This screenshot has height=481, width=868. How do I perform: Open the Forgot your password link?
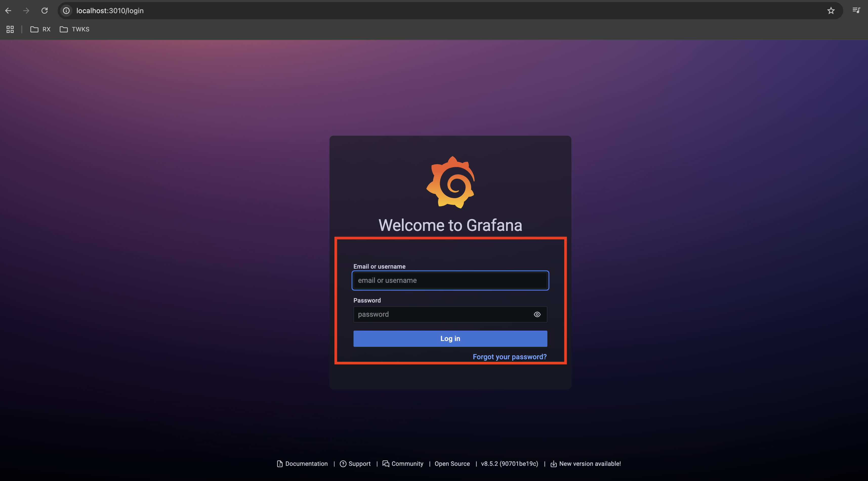(509, 357)
